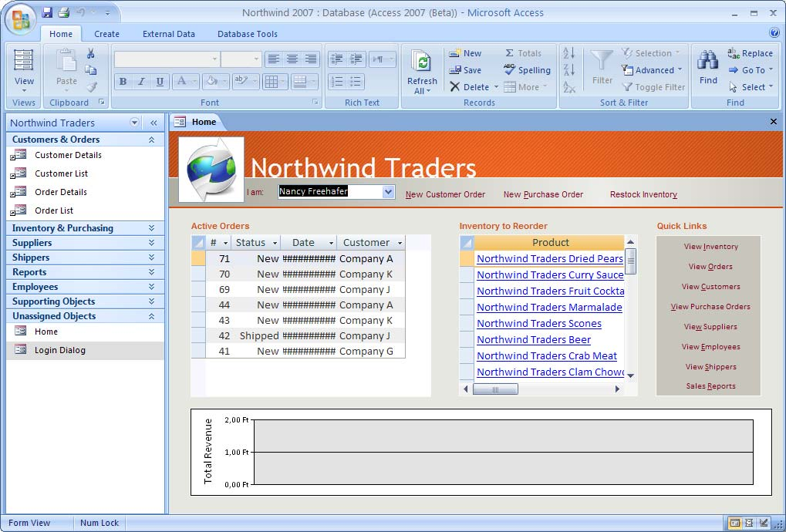The image size is (786, 532).
Task: Toggle Bold formatting
Action: point(123,81)
